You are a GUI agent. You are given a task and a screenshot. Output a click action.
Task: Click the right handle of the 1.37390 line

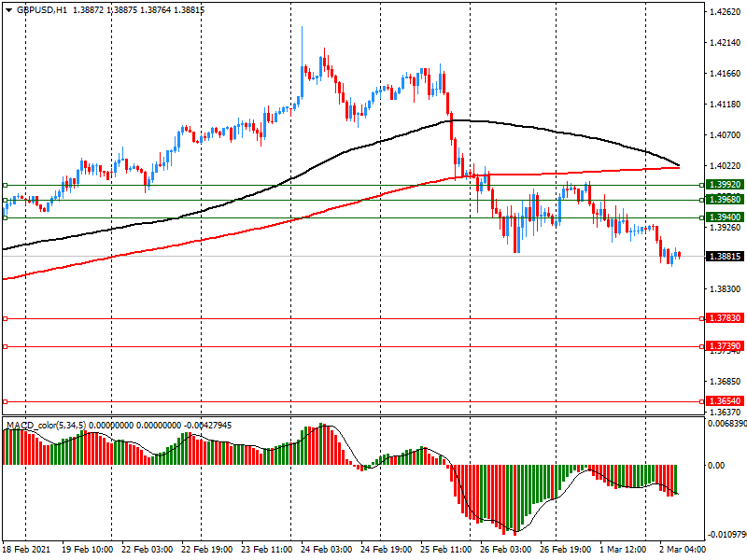[702, 346]
